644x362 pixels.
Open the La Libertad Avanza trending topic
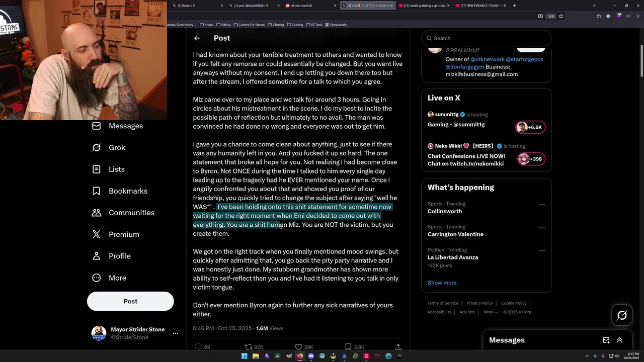tap(453, 257)
